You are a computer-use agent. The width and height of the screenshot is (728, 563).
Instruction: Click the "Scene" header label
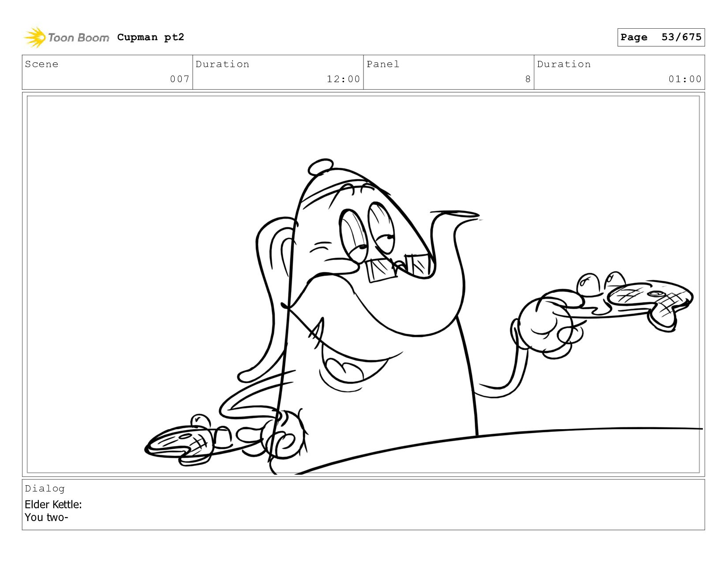pyautogui.click(x=41, y=64)
